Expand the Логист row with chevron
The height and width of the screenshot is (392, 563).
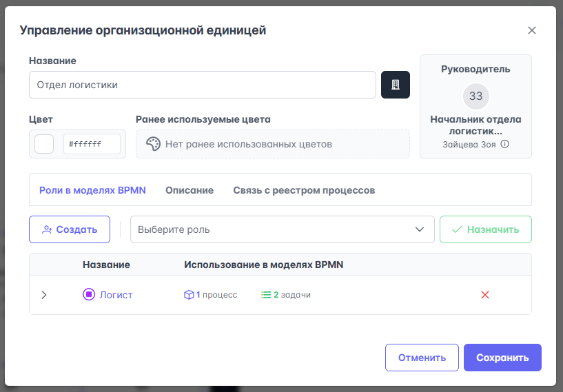(x=44, y=295)
